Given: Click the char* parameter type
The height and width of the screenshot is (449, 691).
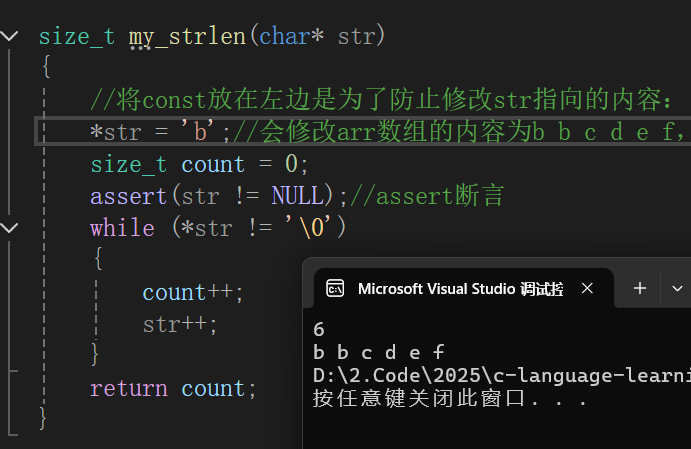Looking at the screenshot, I should point(291,35).
